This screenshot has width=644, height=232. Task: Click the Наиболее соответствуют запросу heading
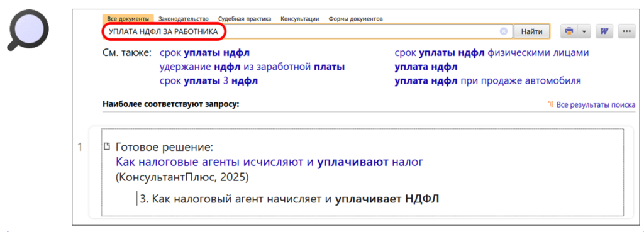tap(170, 104)
